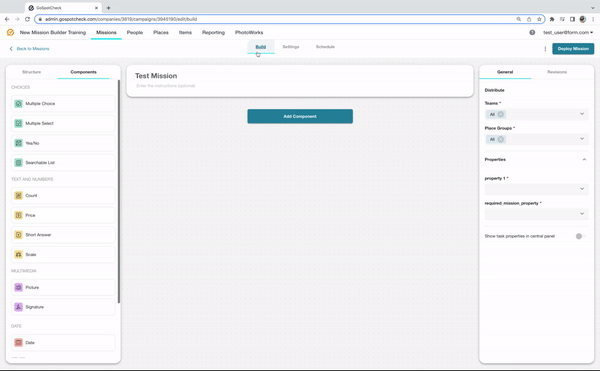Image resolution: width=600 pixels, height=371 pixels.
Task: Click the browser zoom magnifier icon
Action: (x=518, y=19)
